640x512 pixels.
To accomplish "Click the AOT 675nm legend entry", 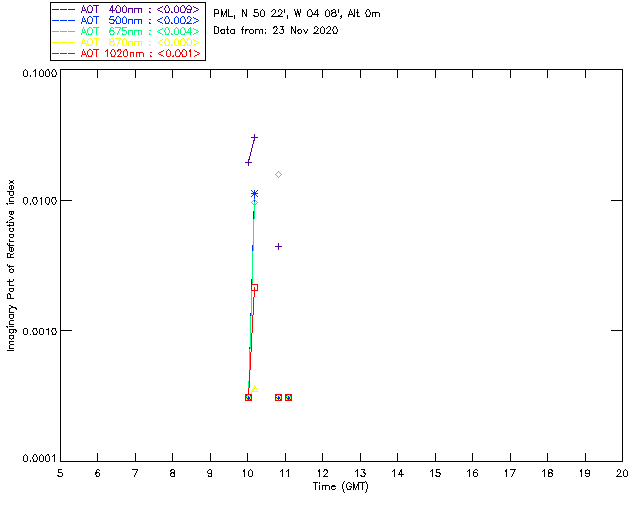I will click(x=126, y=31).
